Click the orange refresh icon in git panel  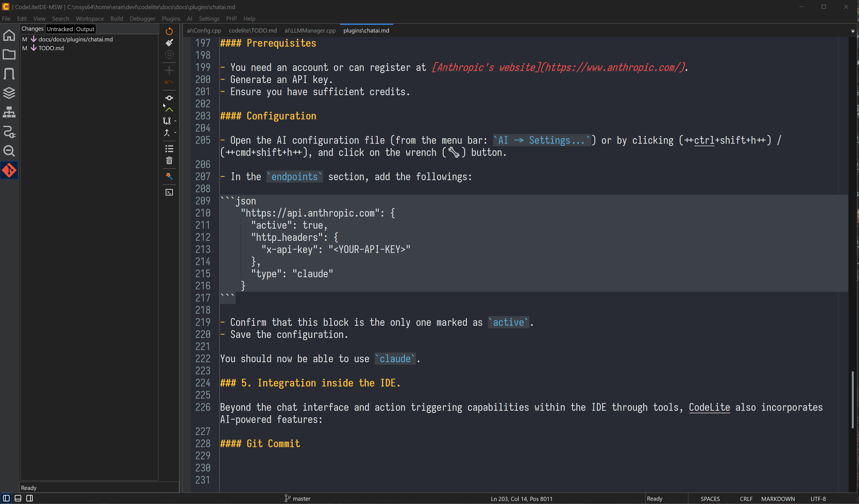pos(169,31)
